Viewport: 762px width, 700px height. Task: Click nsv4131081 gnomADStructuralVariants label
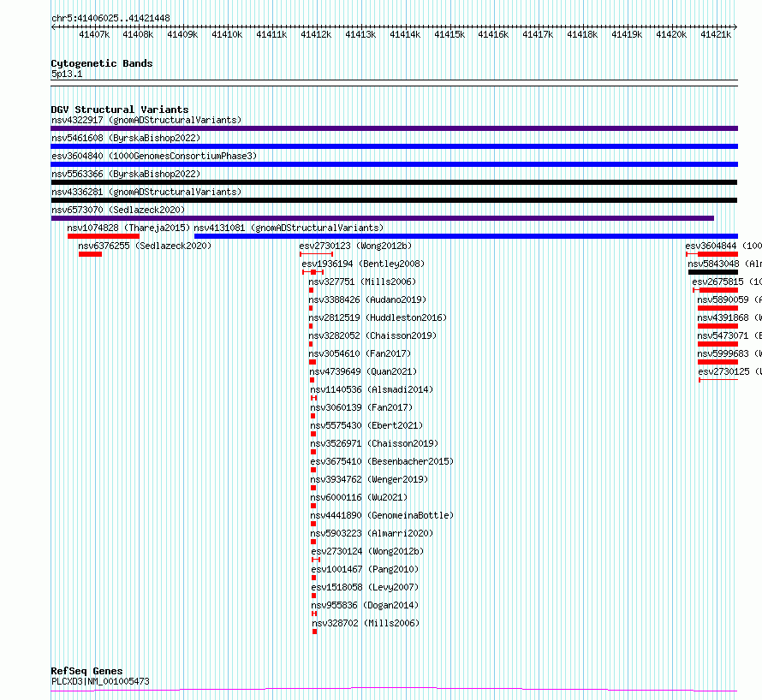click(289, 228)
